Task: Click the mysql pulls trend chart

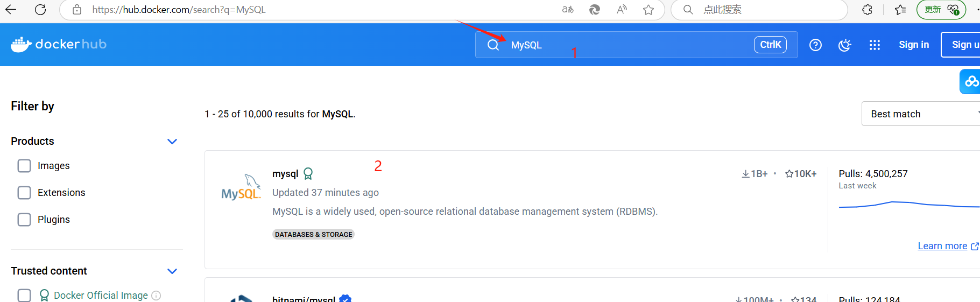Action: 909,205
